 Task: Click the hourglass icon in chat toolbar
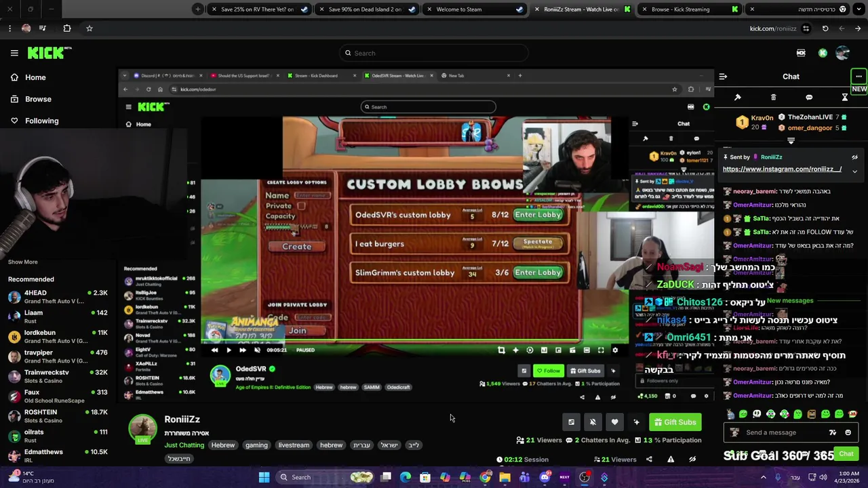(845, 97)
